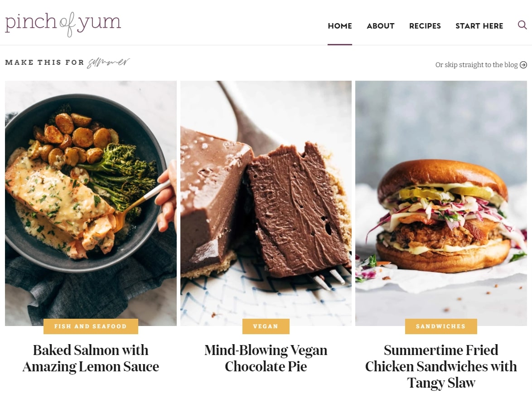Viewport: 532px width, 399px height.
Task: Click the arrow circle beside the blog link
Action: (523, 65)
